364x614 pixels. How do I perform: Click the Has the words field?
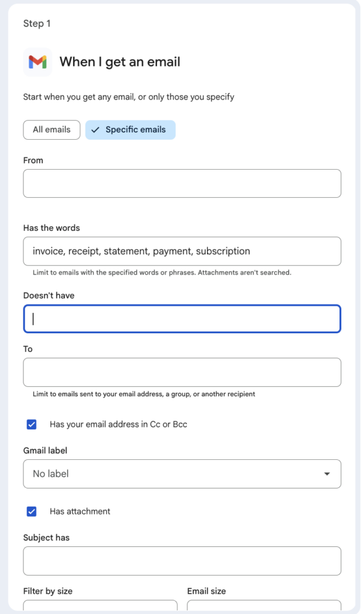pyautogui.click(x=182, y=251)
